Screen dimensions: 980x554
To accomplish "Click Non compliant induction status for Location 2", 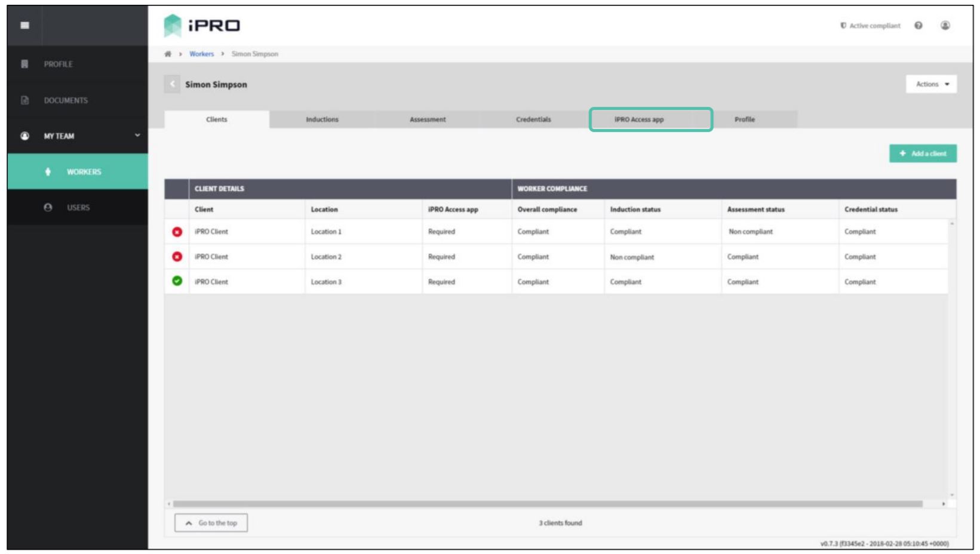I will point(632,257).
